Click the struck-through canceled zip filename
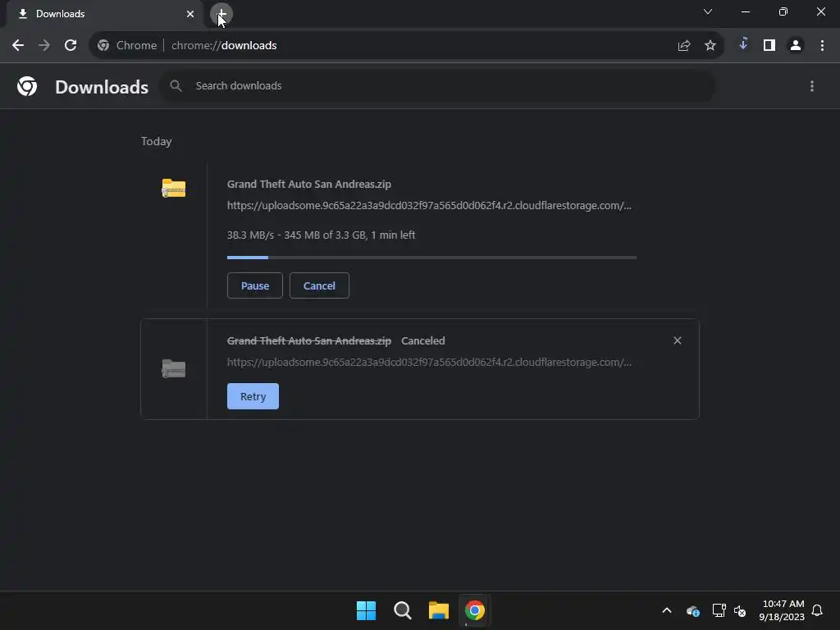 pyautogui.click(x=309, y=340)
